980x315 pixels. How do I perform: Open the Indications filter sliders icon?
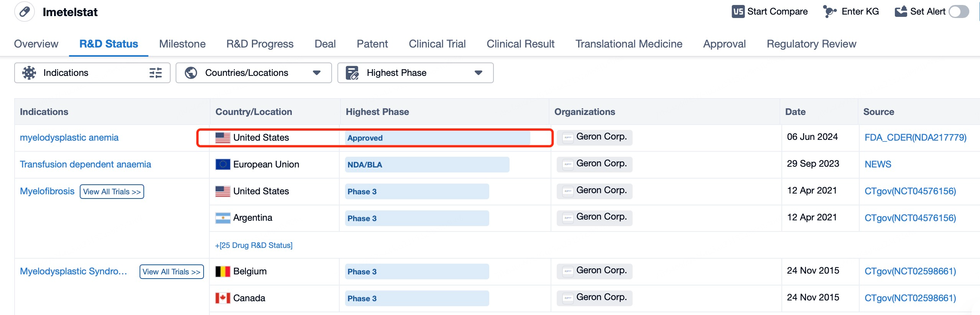pos(155,73)
